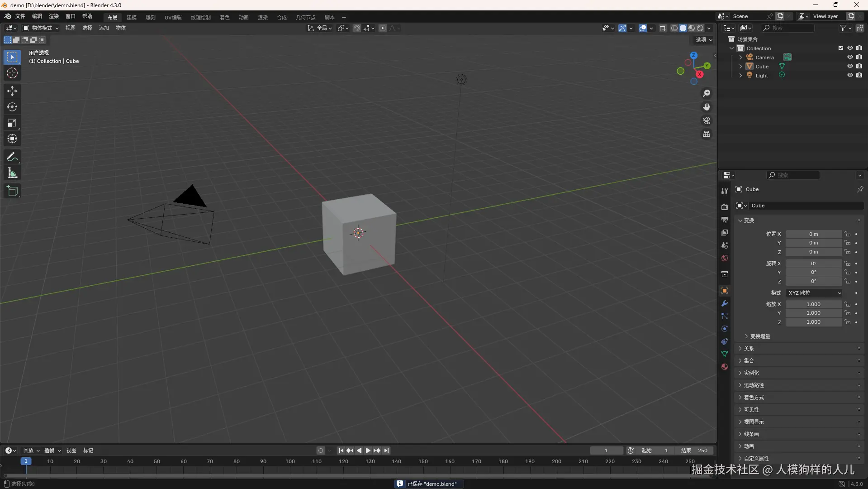Open the Object Constraints properties tab
Image resolution: width=868 pixels, height=489 pixels.
pos(725,341)
